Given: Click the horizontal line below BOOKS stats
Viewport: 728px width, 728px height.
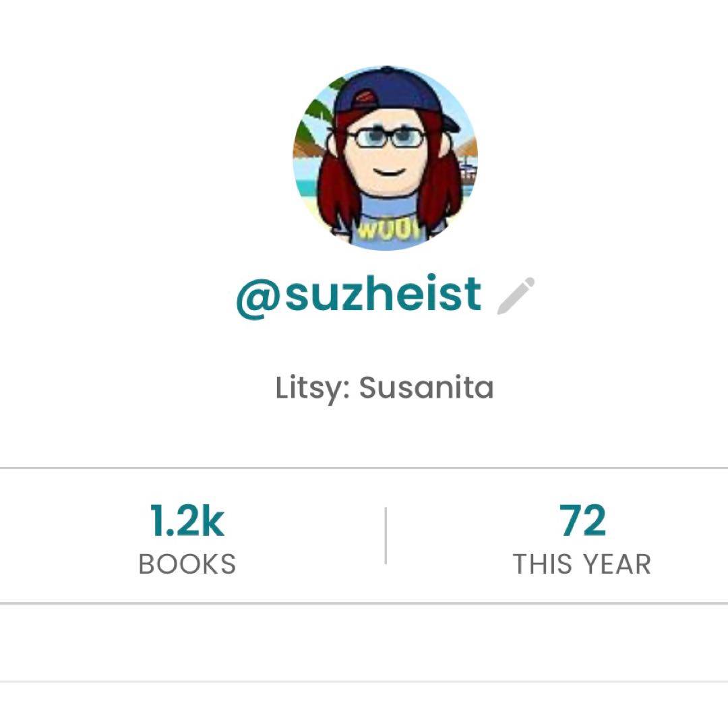Looking at the screenshot, I should pyautogui.click(x=364, y=603).
